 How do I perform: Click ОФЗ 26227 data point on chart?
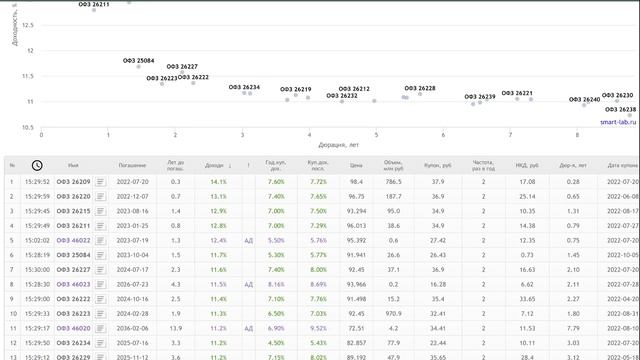[182, 72]
